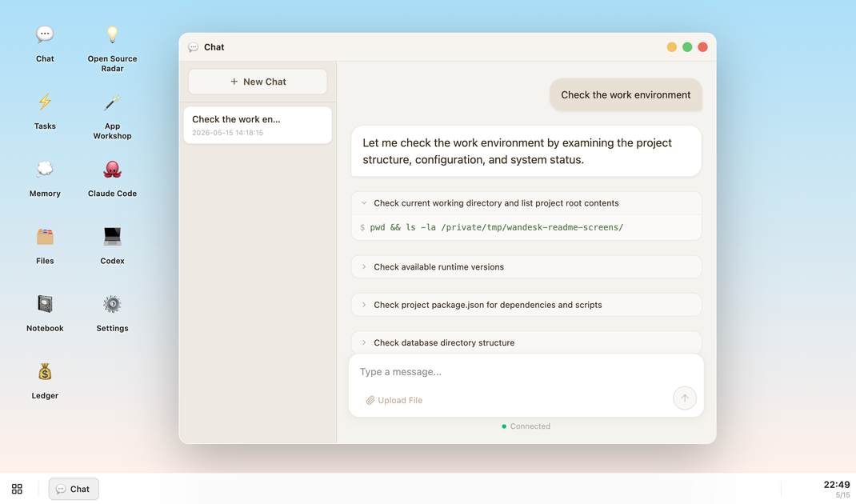Open the App Workshop magic wand icon
Image resolution: width=856 pixels, height=504 pixels.
click(112, 102)
